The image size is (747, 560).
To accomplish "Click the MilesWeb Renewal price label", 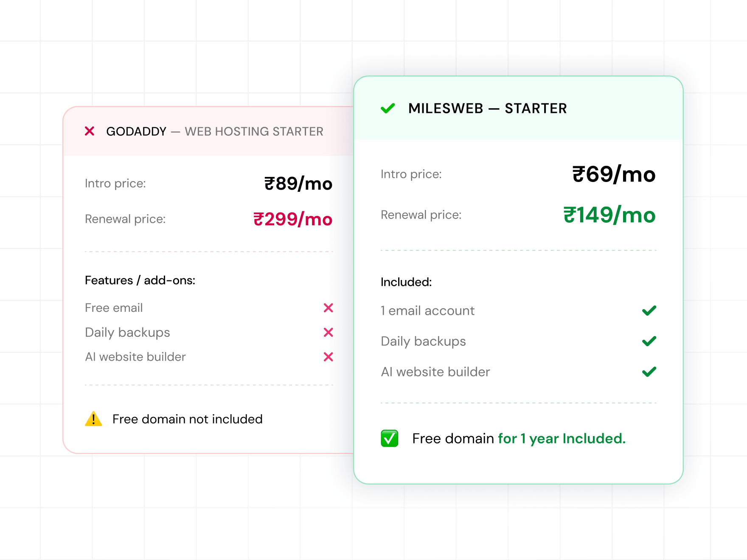I will [x=421, y=215].
